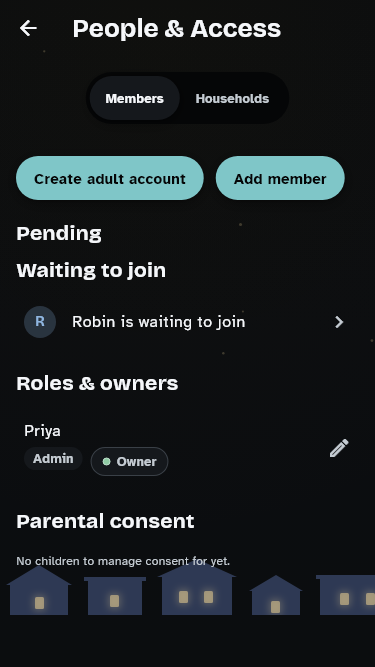Switch to the Households tab
The width and height of the screenshot is (375, 667).
coord(232,98)
